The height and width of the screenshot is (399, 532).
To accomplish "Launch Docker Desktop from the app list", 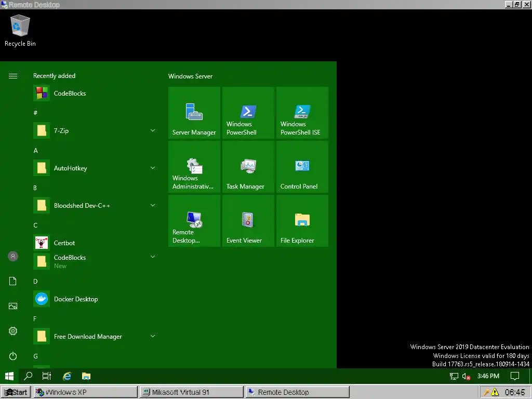I will [95, 299].
